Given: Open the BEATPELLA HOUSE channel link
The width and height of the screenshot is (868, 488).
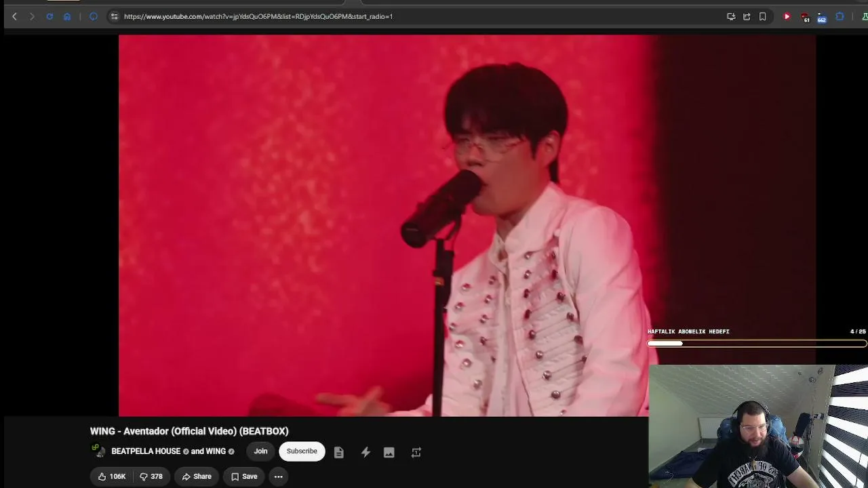Looking at the screenshot, I should (146, 451).
